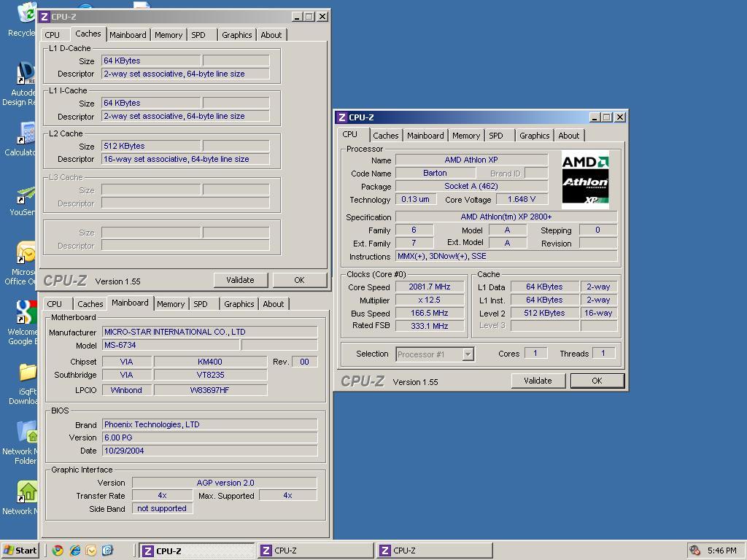Click the AGP version 2.0 field
747x560 pixels.
pos(225,483)
